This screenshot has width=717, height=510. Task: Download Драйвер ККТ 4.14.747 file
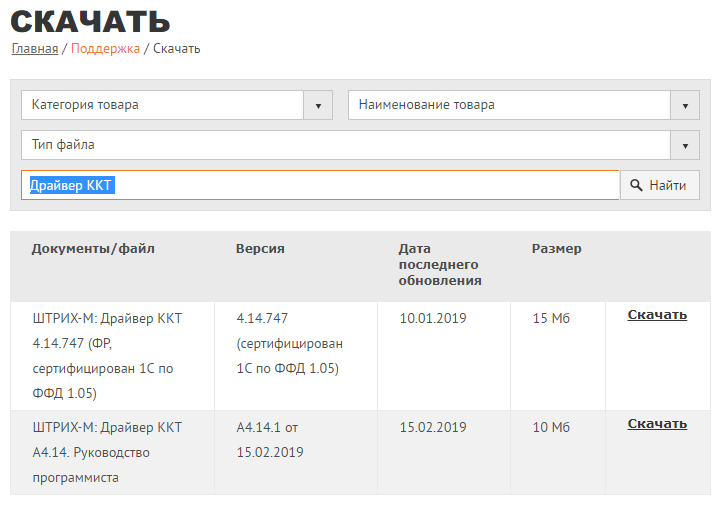(657, 315)
